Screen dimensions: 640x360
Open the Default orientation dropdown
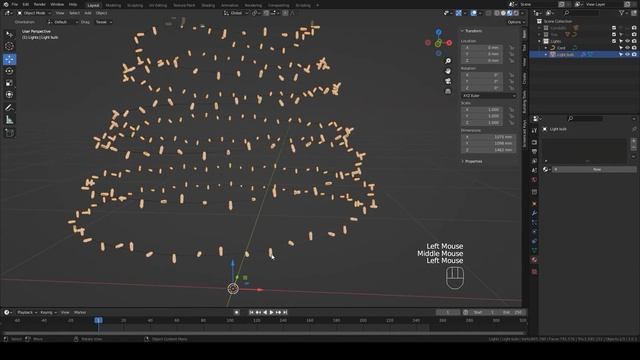[x=62, y=22]
